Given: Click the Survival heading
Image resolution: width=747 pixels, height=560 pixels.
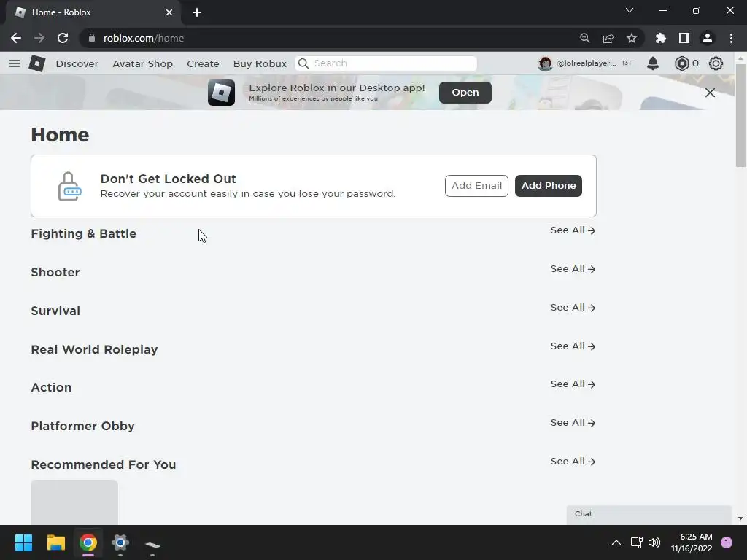Looking at the screenshot, I should (55, 311).
